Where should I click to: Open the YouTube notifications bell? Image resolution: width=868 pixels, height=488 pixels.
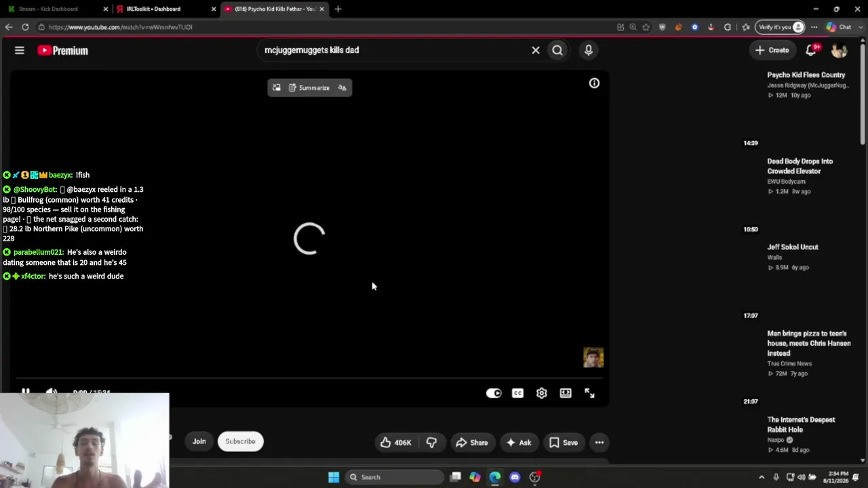pos(811,50)
